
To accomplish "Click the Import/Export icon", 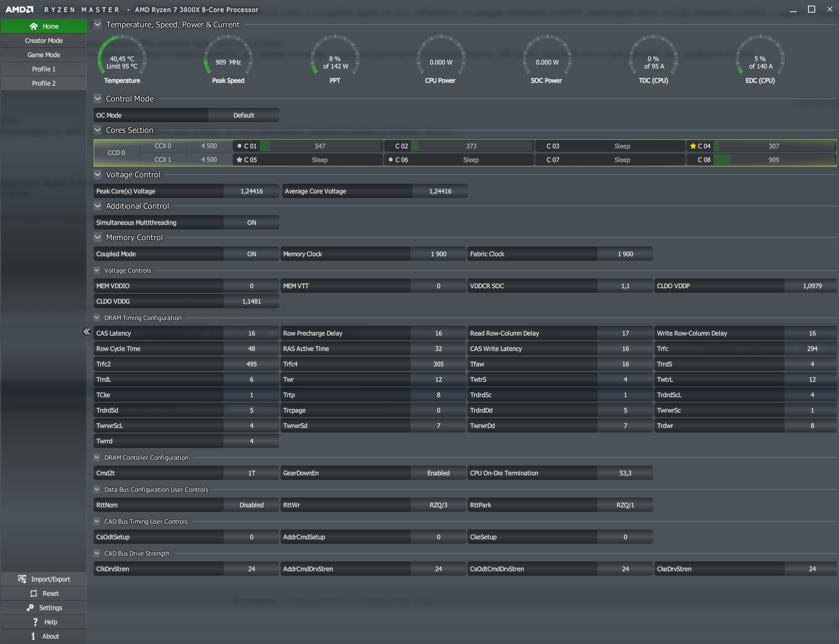I will [x=22, y=579].
